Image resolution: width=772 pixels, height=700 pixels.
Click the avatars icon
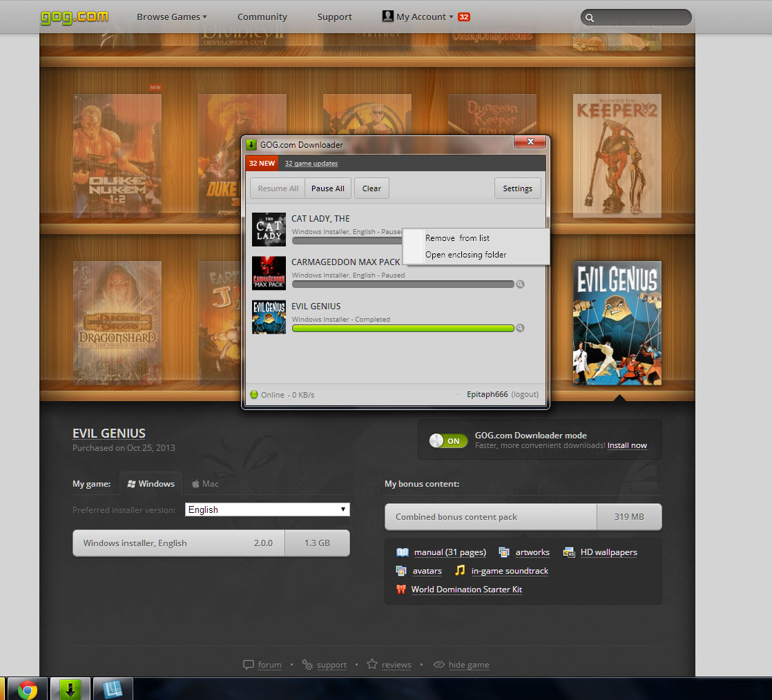pos(401,571)
